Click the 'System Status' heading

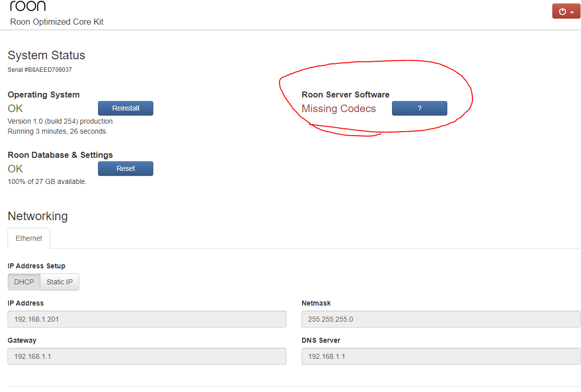pos(46,55)
